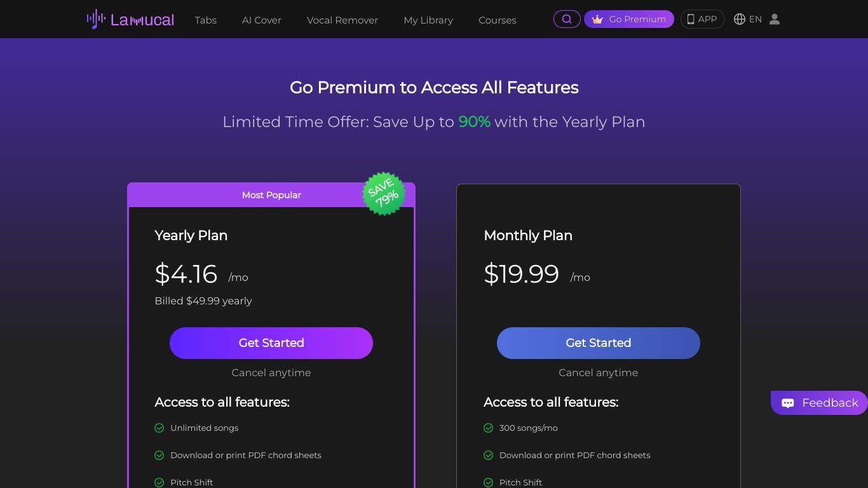Go to AI Cover page
Image resolution: width=868 pixels, height=488 pixels.
coord(262,20)
